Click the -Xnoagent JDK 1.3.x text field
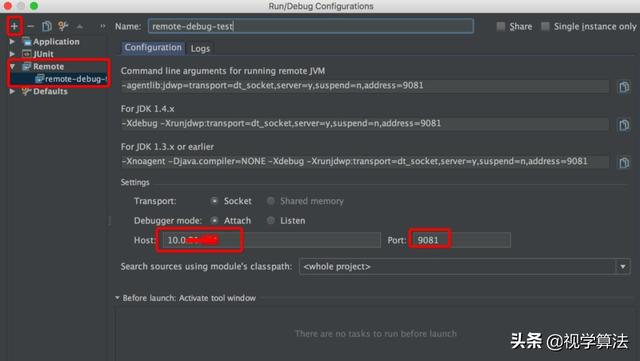This screenshot has width=640, height=361. tap(365, 162)
